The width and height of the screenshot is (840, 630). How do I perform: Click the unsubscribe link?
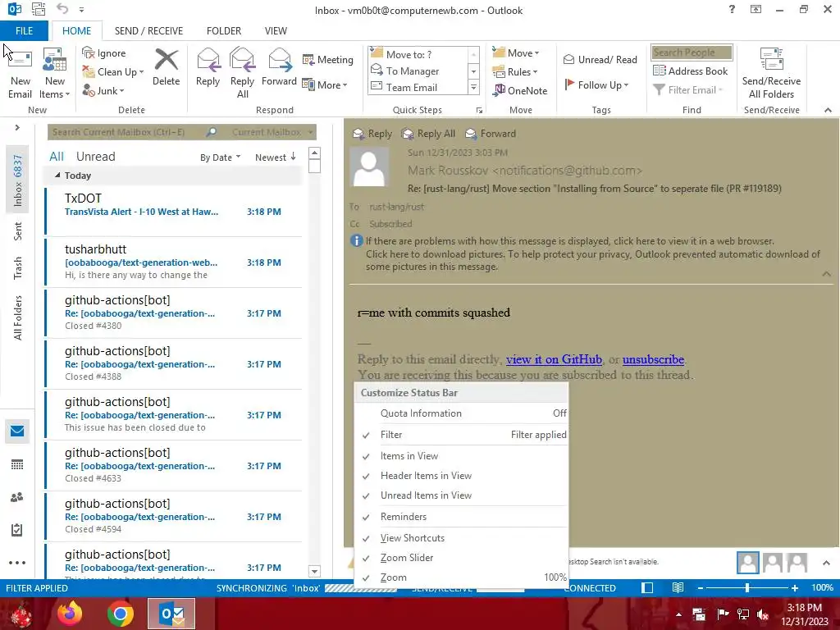(653, 359)
